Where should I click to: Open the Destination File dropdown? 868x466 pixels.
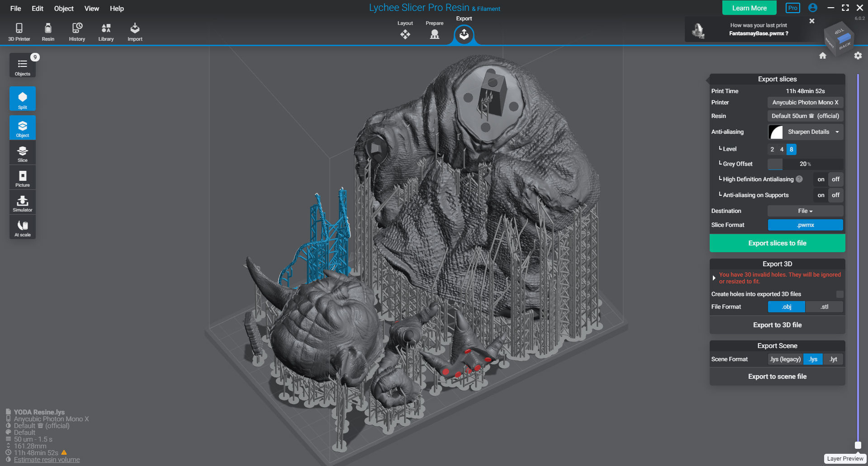(x=805, y=211)
